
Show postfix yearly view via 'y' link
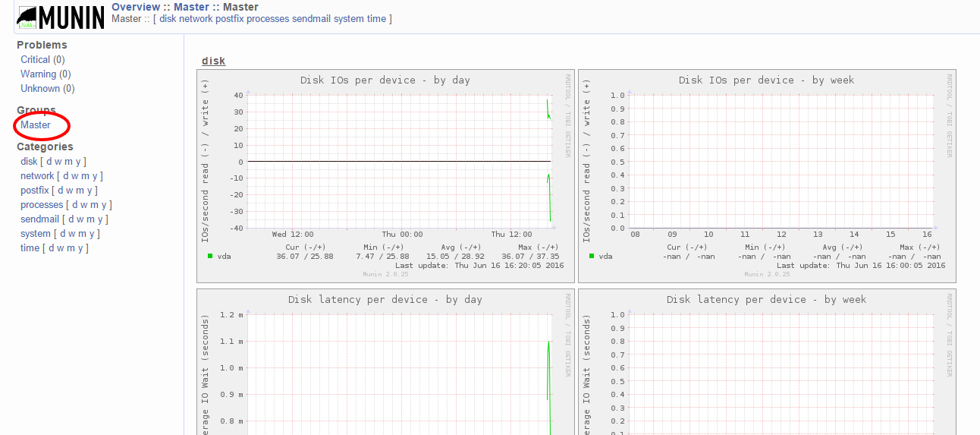(90, 191)
